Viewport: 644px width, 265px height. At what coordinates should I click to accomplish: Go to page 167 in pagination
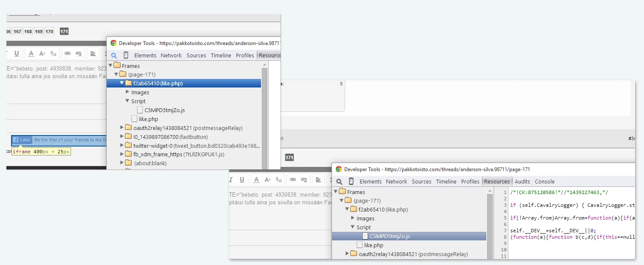point(17,31)
